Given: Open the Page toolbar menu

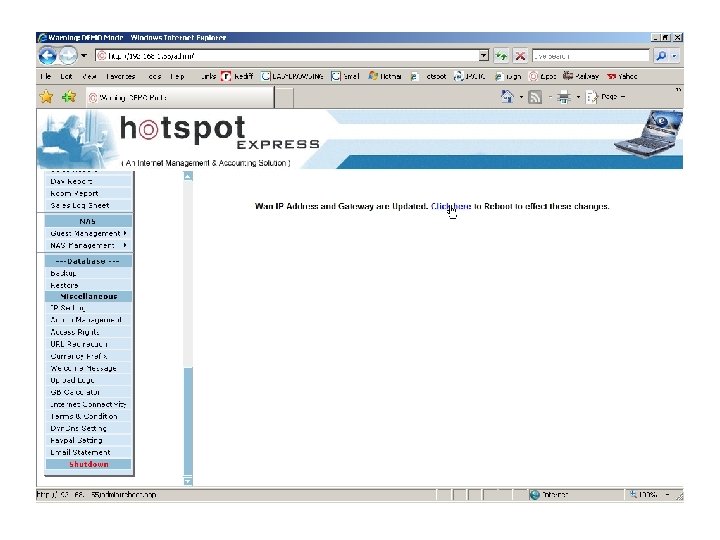Looking at the screenshot, I should [606, 97].
